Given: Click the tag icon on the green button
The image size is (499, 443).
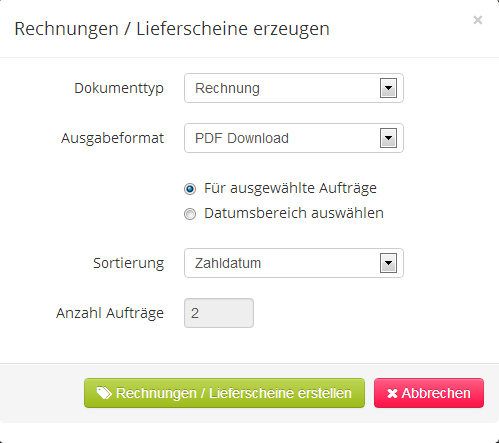Looking at the screenshot, I should [x=104, y=393].
